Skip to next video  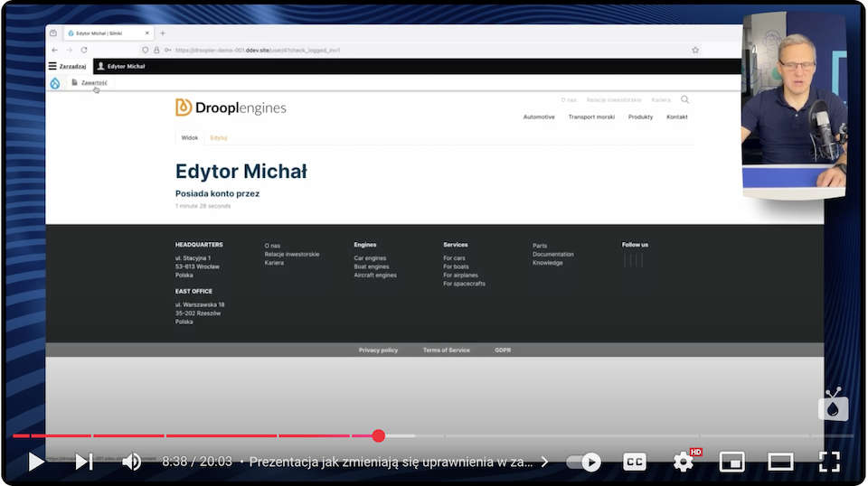(84, 462)
